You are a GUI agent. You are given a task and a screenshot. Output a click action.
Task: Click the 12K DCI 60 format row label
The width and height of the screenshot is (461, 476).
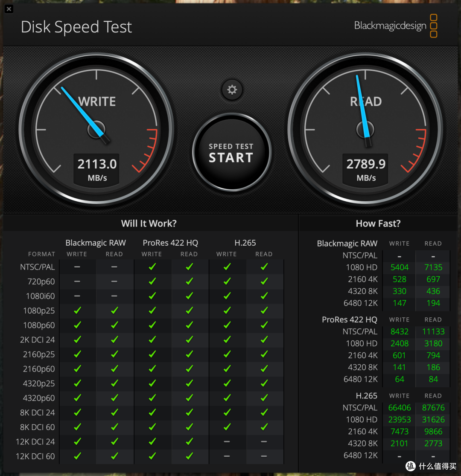pos(35,456)
